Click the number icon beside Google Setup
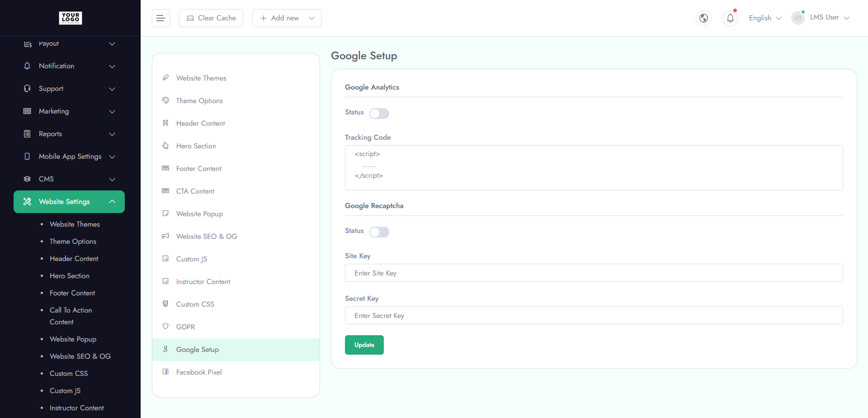This screenshot has height=418, width=868. pyautogui.click(x=165, y=349)
